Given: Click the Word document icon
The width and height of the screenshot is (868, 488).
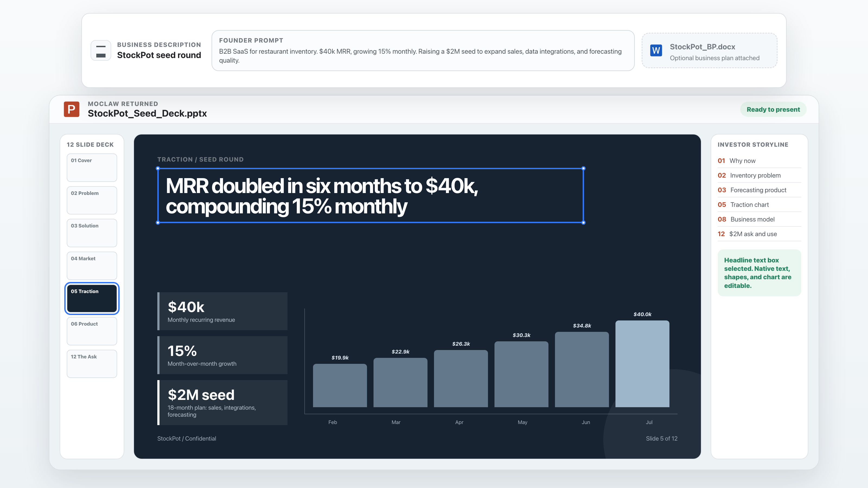Looking at the screenshot, I should 656,50.
